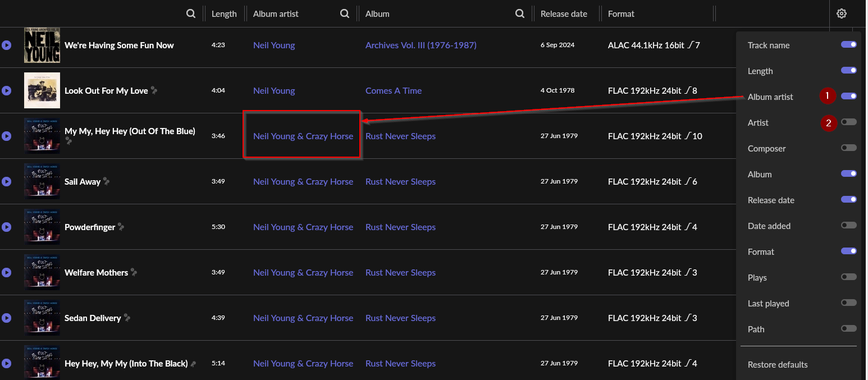
Task: Play My My, Hey Hey track
Action: [x=7, y=136]
